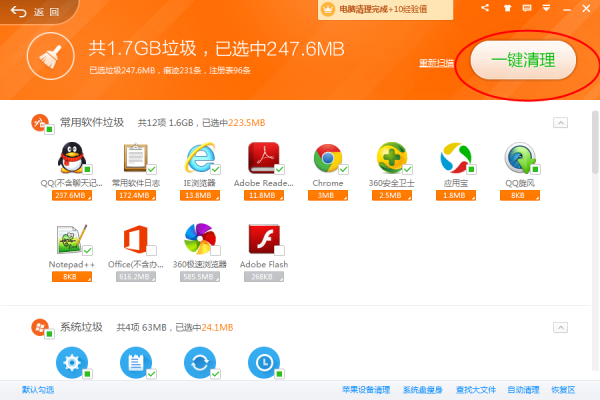Click the 默认勾选 link
Screen dimensions: 600x400
click(38, 390)
